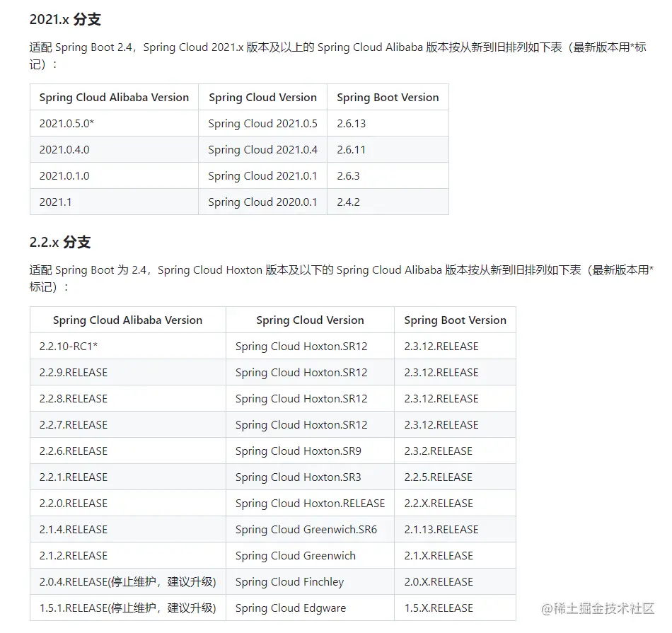Click the paragraph starting "适配 Spring Boot 2.4,Spring Cloud 2021.x"
672x633 pixels.
tap(337, 56)
